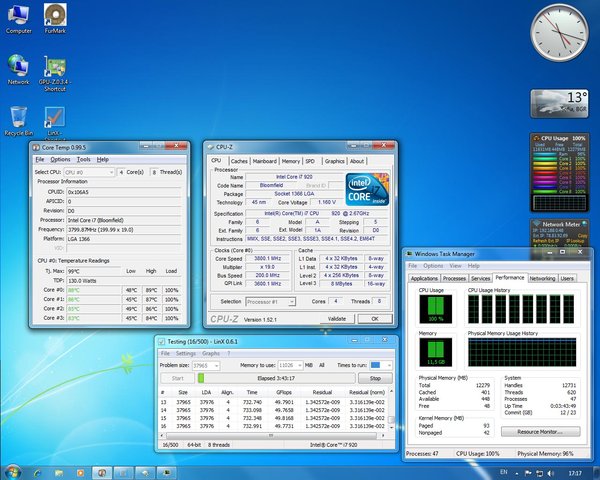Open the Core Temp File menu
Screen dimensions: 600x480
(40, 159)
